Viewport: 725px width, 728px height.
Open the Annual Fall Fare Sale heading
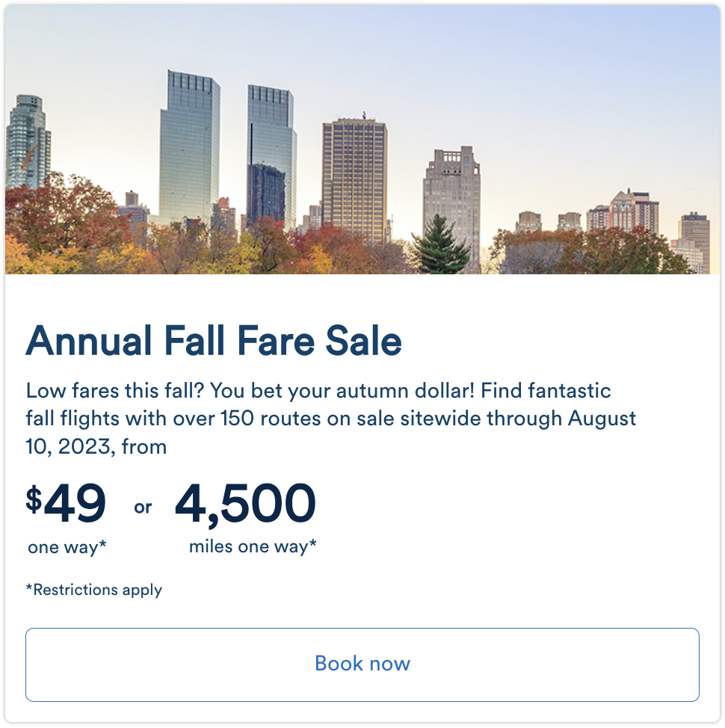[x=214, y=340]
